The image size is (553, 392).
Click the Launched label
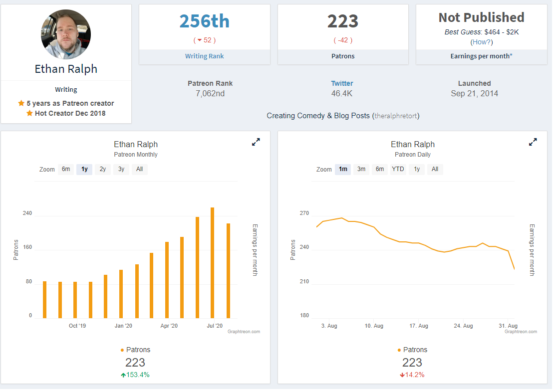[474, 84]
